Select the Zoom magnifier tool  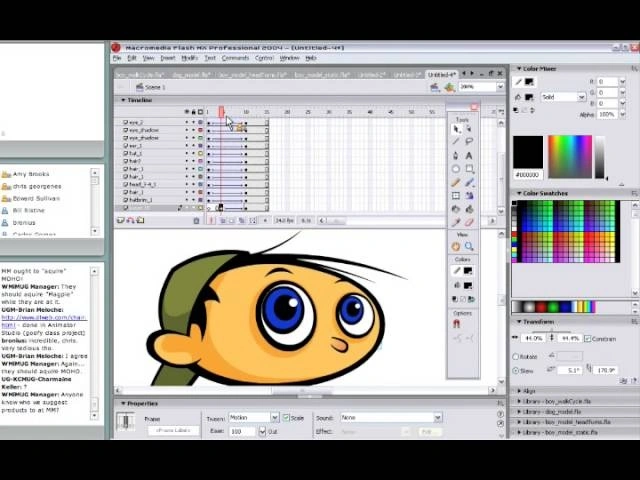(x=469, y=247)
